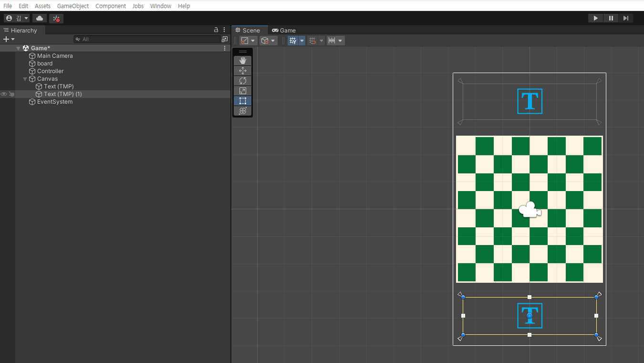
Task: Collapse the Game scene root
Action: [19, 48]
